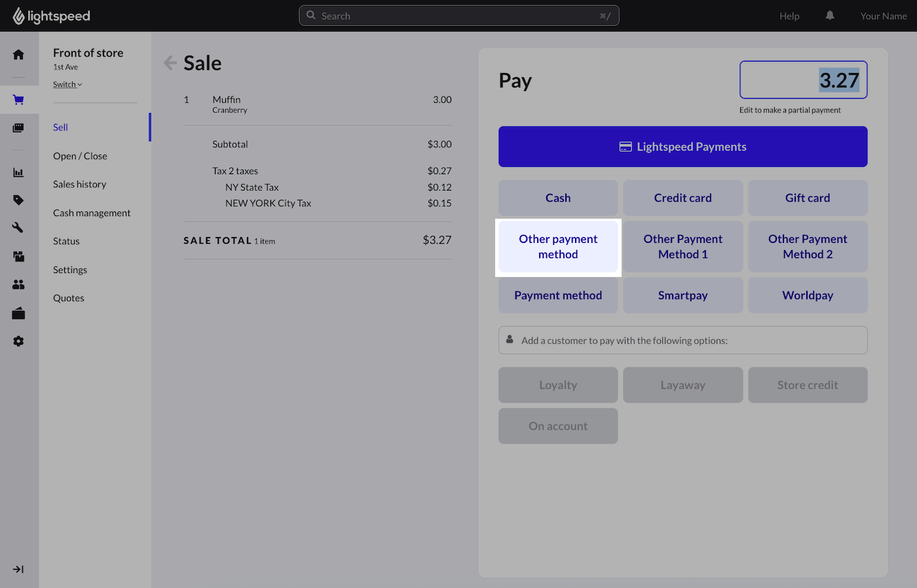The height and width of the screenshot is (588, 917).
Task: Expand the Switch outlet dropdown
Action: 67,84
